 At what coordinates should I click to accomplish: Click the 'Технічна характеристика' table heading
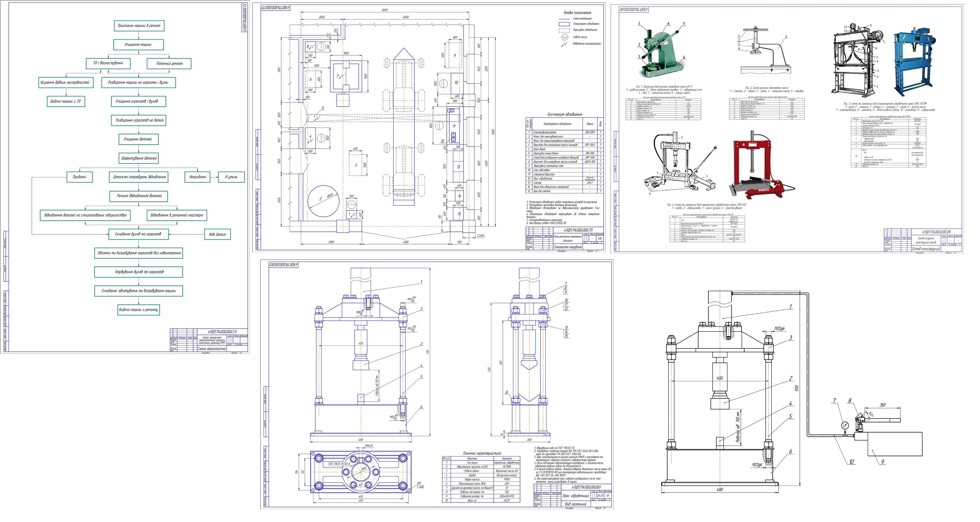pyautogui.click(x=482, y=453)
